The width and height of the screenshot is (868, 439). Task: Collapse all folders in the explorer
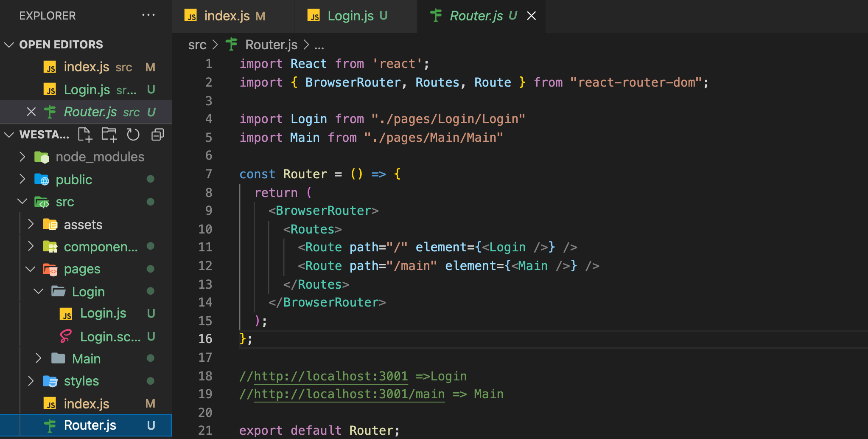click(x=157, y=134)
